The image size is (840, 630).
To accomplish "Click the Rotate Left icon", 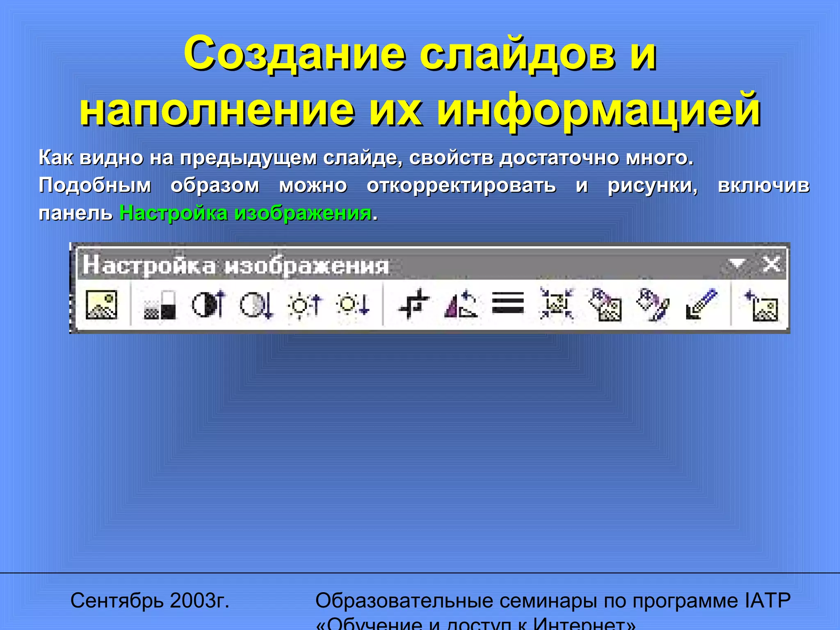I will point(461,304).
